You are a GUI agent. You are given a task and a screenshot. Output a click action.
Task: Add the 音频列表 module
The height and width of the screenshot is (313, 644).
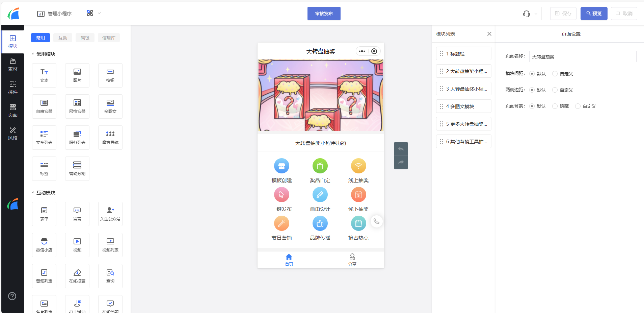tap(44, 276)
